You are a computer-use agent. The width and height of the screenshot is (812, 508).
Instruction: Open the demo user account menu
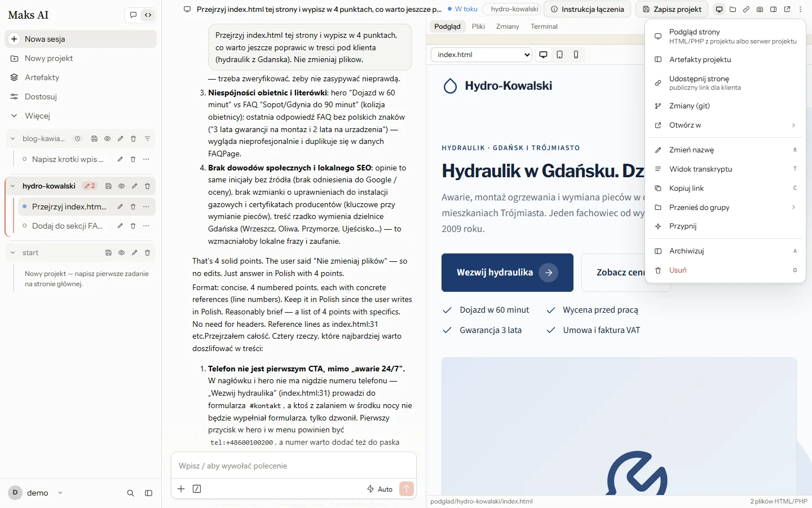tap(36, 493)
